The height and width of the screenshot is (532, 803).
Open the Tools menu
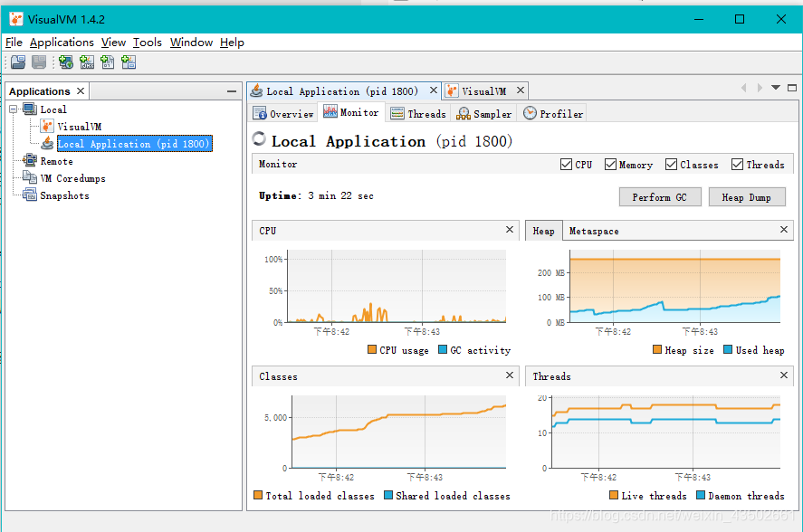pyautogui.click(x=148, y=43)
